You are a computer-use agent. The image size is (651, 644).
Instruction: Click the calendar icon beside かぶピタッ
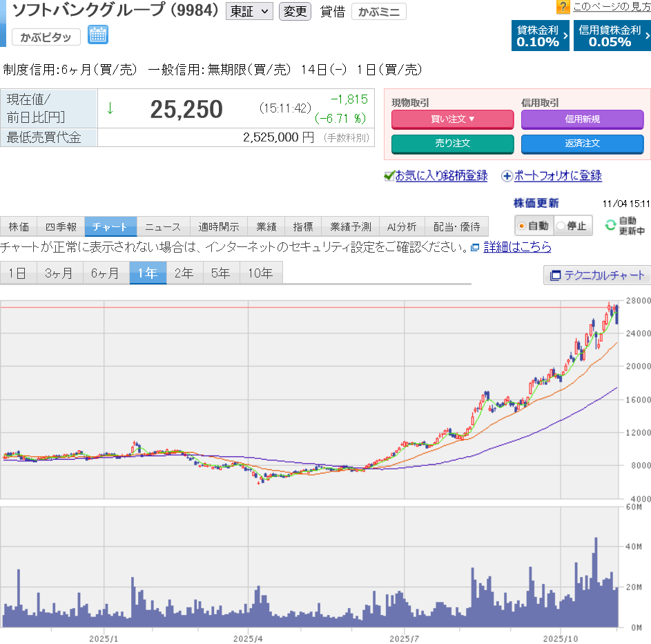tap(98, 35)
